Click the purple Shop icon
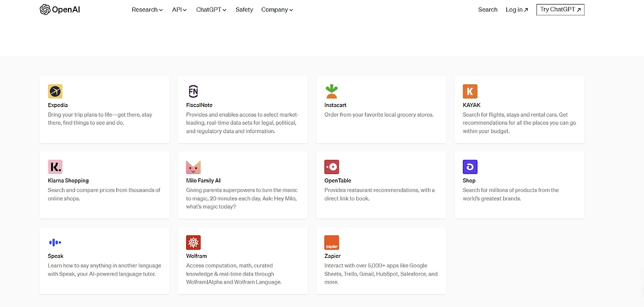Screen dimensions: 644x307 point(470,167)
